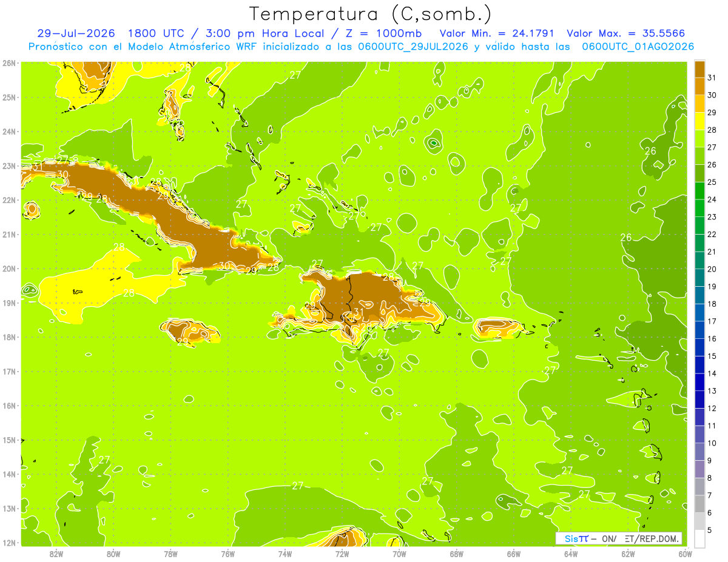Select the date 29-Jul-2026 in header
Viewport: 728px width, 562px height.
tap(76, 33)
